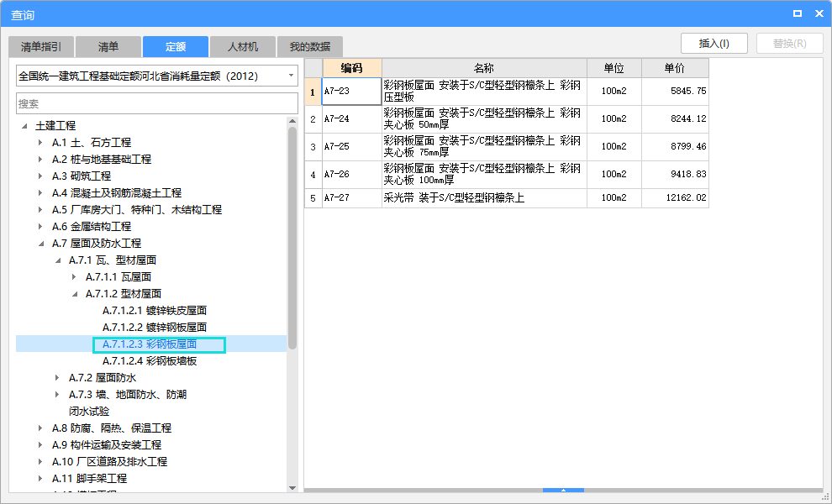Collapse the 土建工程 root node

coord(24,126)
